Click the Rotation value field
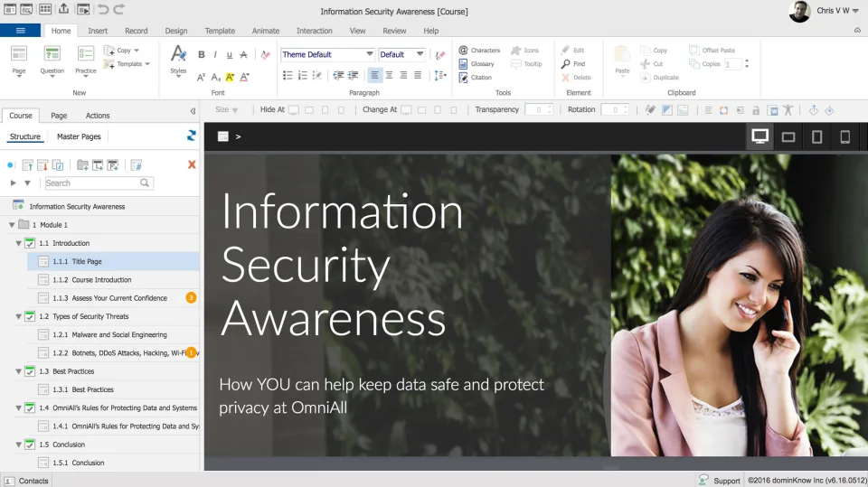Image resolution: width=868 pixels, height=487 pixels. click(615, 109)
